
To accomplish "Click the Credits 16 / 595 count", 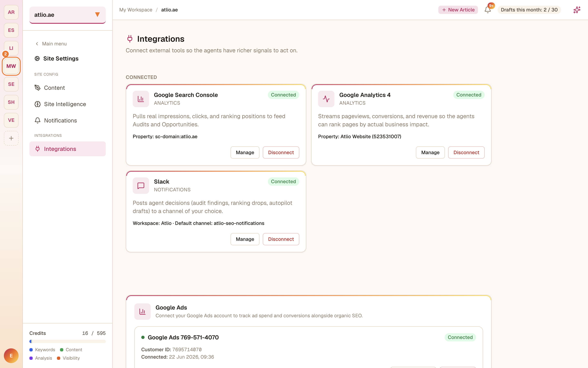I will point(94,333).
